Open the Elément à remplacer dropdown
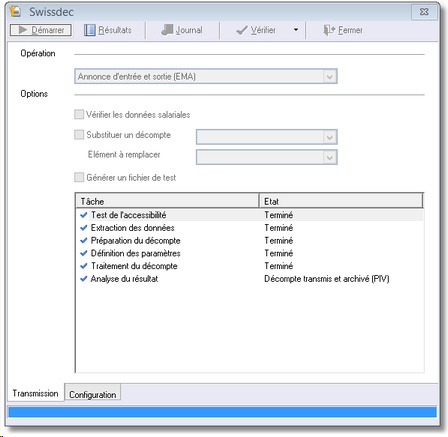448x437 pixels. pyautogui.click(x=330, y=157)
